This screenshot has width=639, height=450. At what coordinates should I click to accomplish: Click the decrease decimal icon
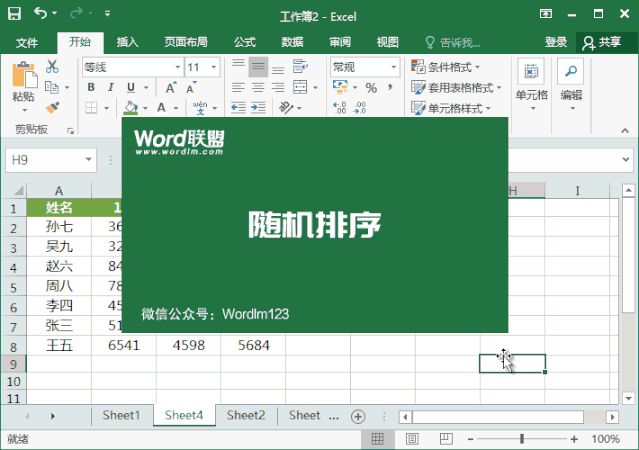360,108
